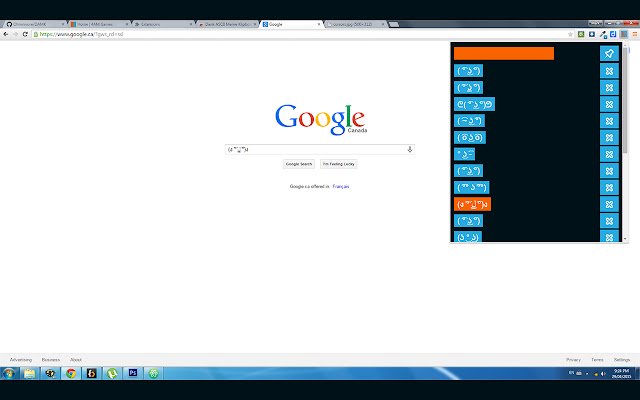
Task: Open the Windows Start menu
Action: tap(9, 373)
